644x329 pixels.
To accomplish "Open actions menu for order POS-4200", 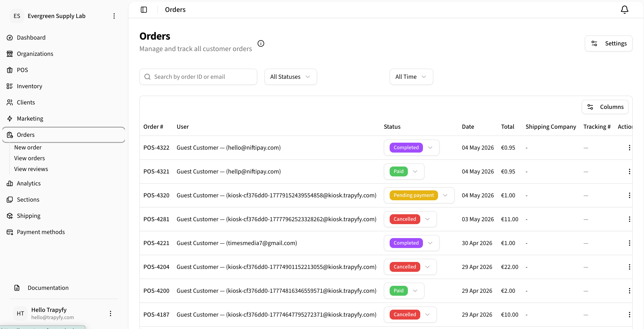I will pyautogui.click(x=629, y=291).
